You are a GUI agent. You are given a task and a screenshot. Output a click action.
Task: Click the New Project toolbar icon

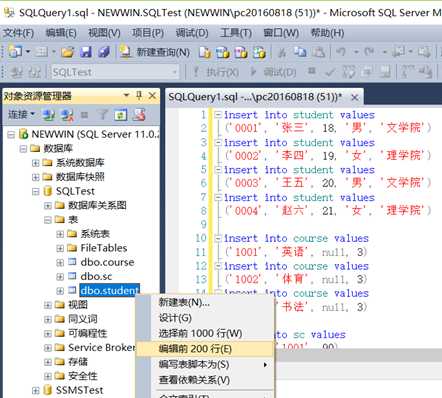15,52
